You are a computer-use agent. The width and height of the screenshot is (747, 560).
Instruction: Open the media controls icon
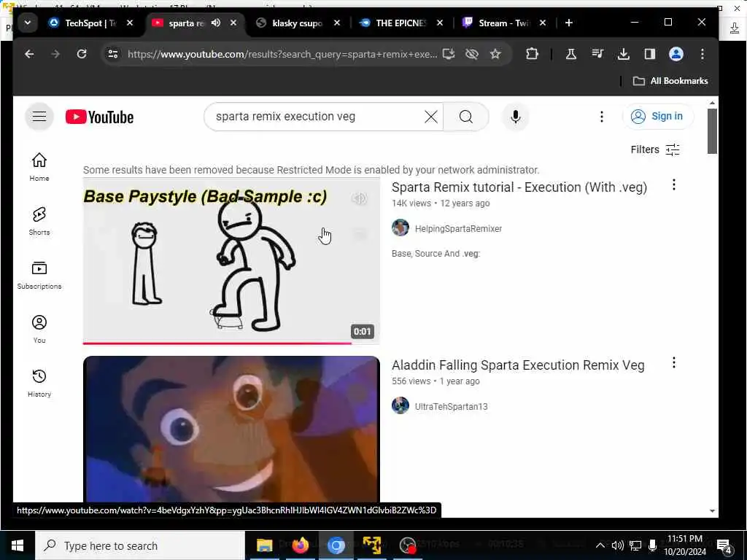597,54
